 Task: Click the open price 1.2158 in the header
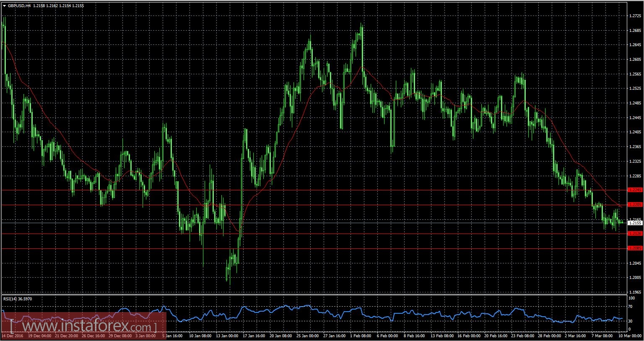tap(39, 6)
